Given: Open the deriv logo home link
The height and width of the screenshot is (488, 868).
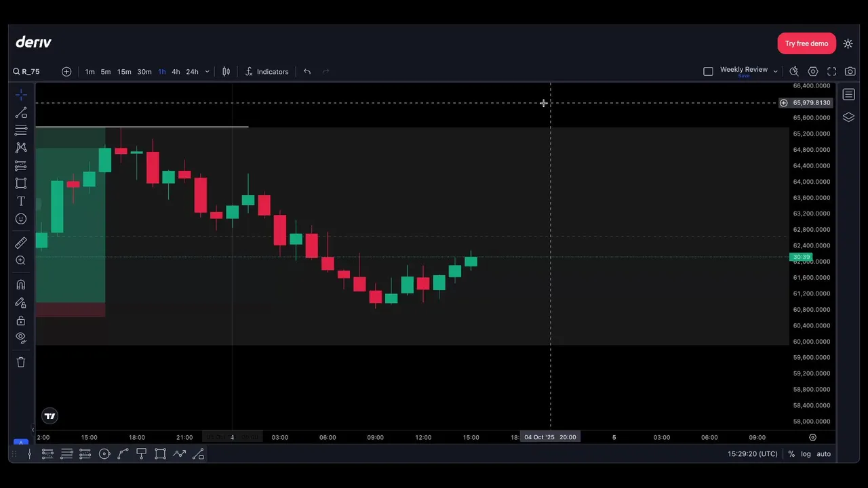Looking at the screenshot, I should coord(33,42).
